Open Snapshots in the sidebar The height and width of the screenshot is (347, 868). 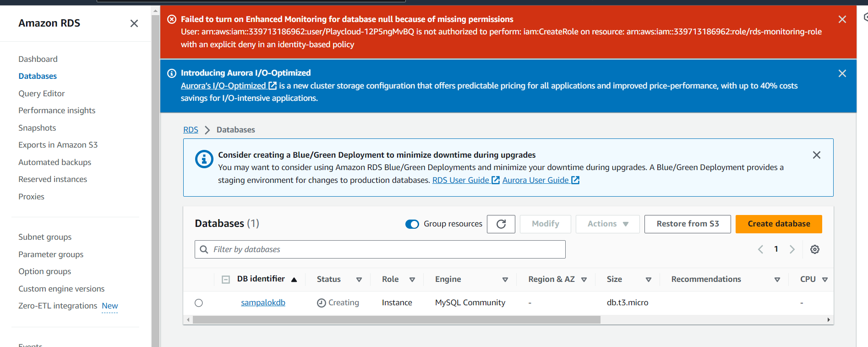click(37, 128)
